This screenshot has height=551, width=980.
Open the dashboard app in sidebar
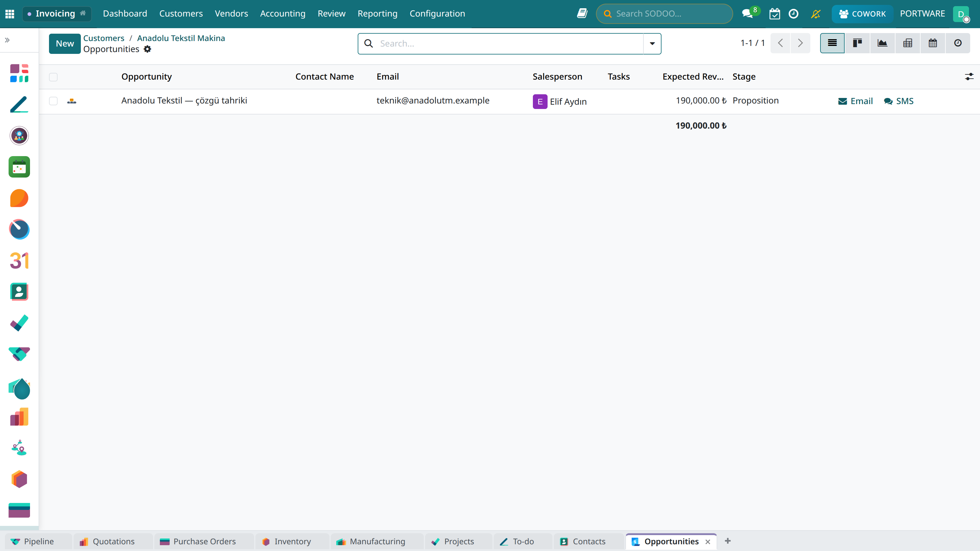pos(19,73)
